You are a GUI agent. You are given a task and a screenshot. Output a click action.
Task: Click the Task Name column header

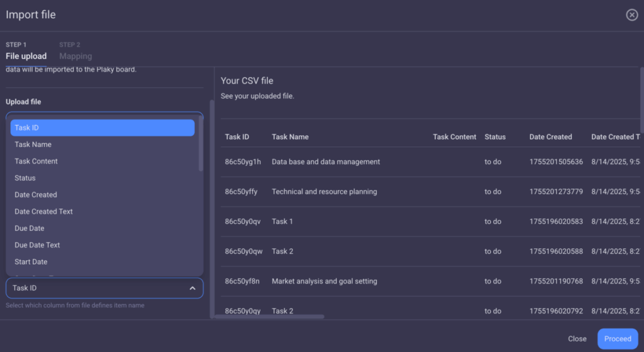pos(290,137)
